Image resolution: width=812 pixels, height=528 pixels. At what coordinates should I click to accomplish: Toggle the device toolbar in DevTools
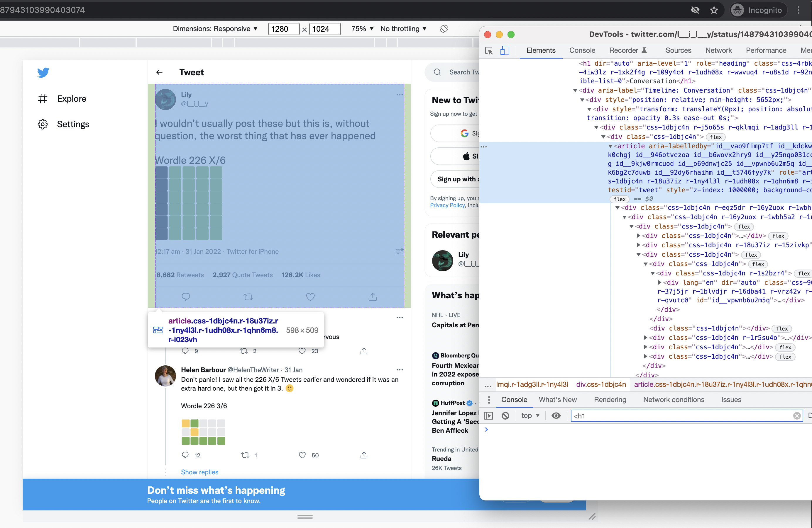click(x=505, y=50)
